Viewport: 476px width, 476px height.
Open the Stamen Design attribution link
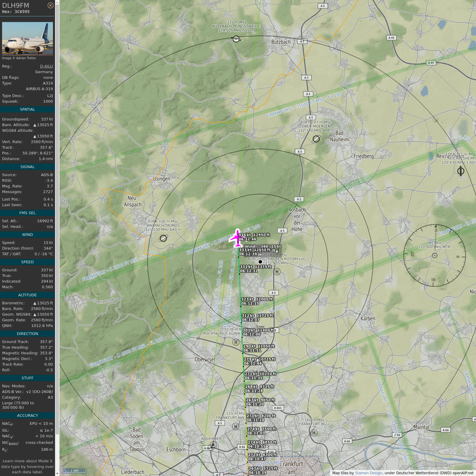368,473
